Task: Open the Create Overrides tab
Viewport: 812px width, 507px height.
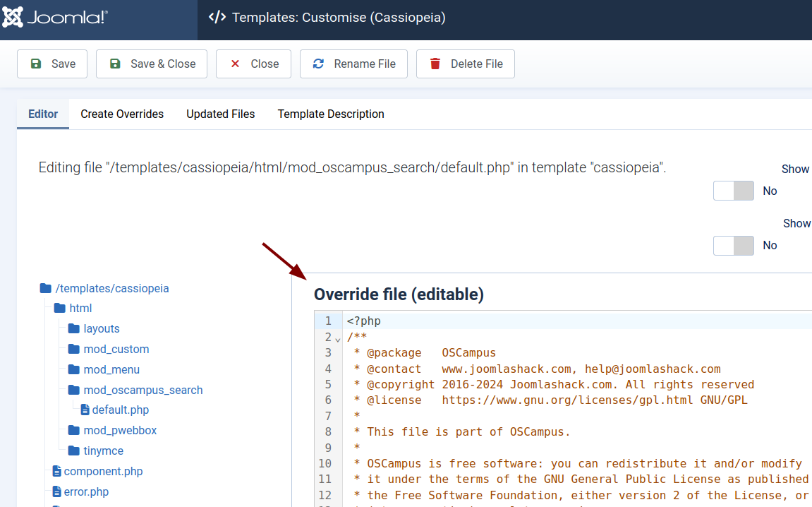Action: pos(122,114)
